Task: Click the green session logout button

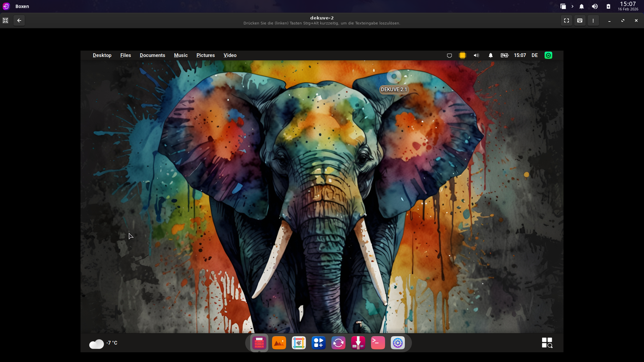Action: [x=548, y=55]
